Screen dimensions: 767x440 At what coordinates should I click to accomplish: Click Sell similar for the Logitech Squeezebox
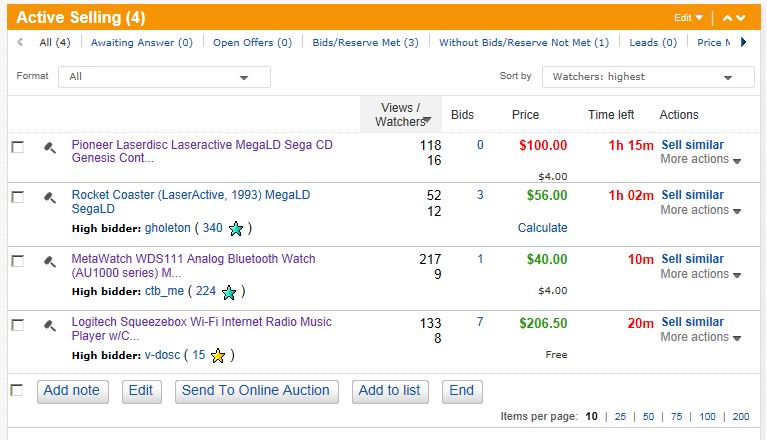tap(692, 322)
